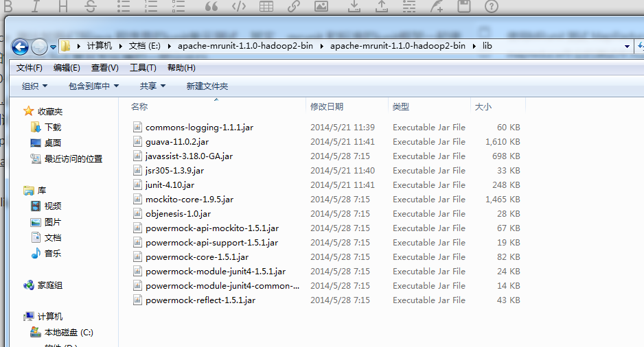
Task: Open address bar history dropdown arrow
Action: (627, 47)
